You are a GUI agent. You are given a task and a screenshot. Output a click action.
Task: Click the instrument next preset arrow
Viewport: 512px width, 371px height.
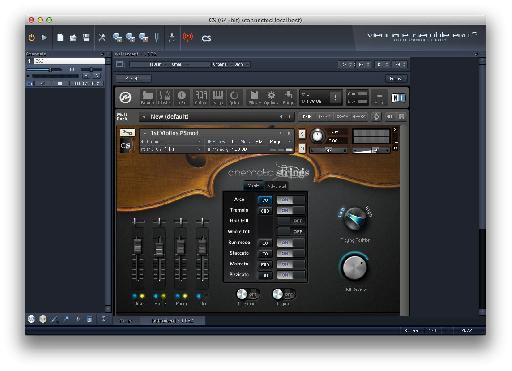pos(289,133)
